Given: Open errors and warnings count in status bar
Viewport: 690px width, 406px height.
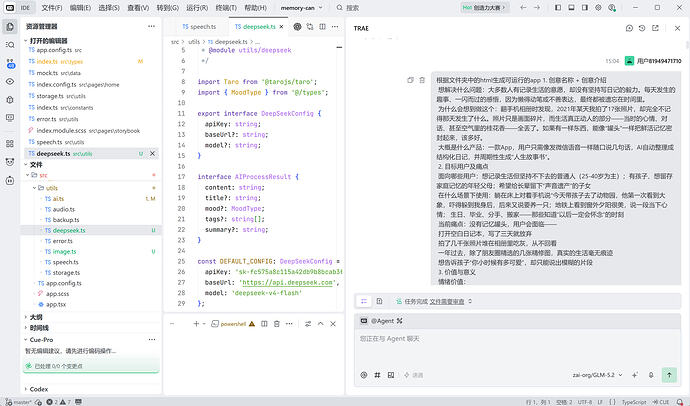Looking at the screenshot, I should click(x=59, y=402).
